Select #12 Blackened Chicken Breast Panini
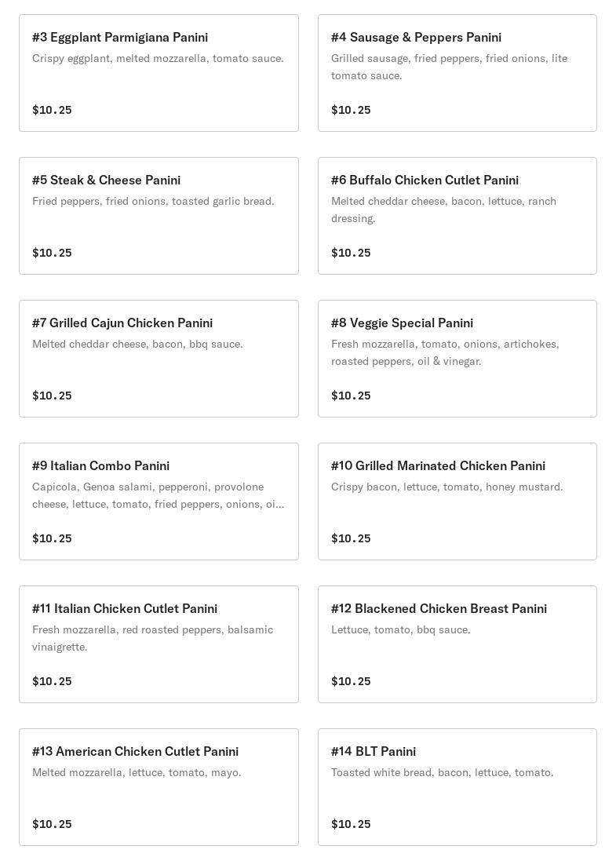 (439, 609)
